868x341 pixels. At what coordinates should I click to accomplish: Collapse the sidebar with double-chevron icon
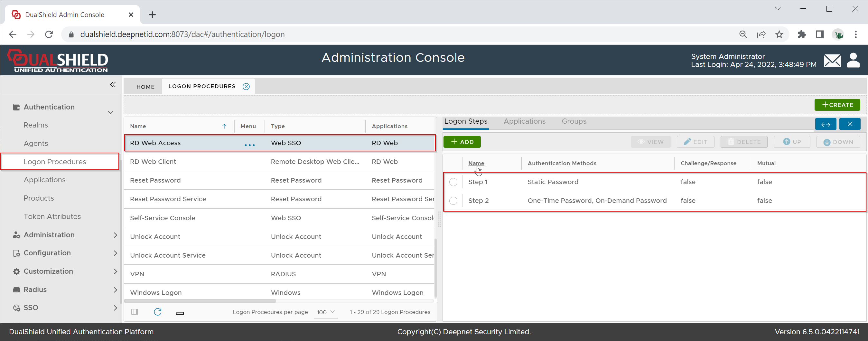tap(113, 85)
